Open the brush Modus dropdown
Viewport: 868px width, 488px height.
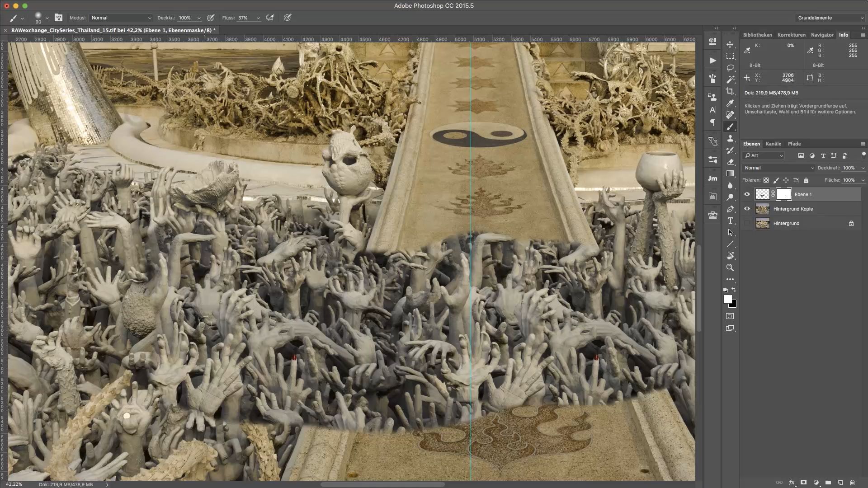click(x=120, y=18)
